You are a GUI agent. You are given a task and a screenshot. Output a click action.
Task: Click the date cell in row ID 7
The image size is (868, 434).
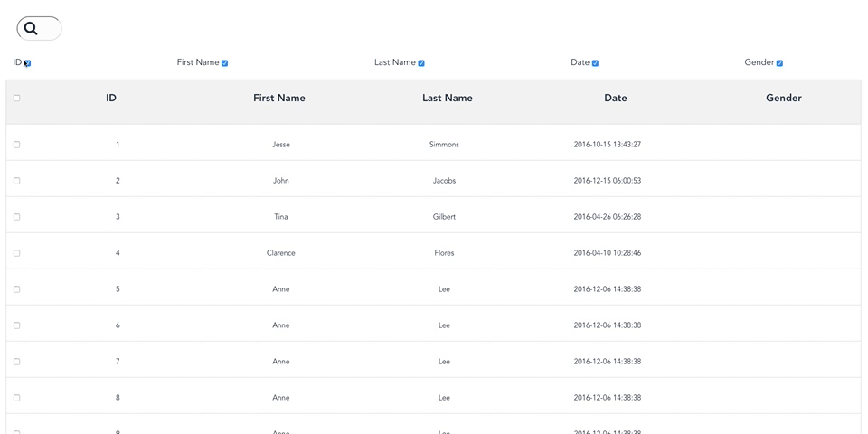pyautogui.click(x=608, y=362)
